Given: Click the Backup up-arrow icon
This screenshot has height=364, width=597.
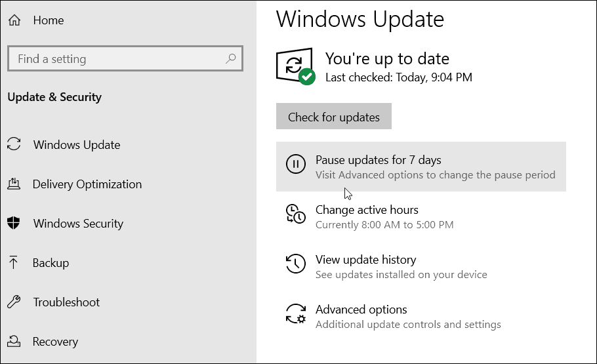Looking at the screenshot, I should tap(13, 262).
